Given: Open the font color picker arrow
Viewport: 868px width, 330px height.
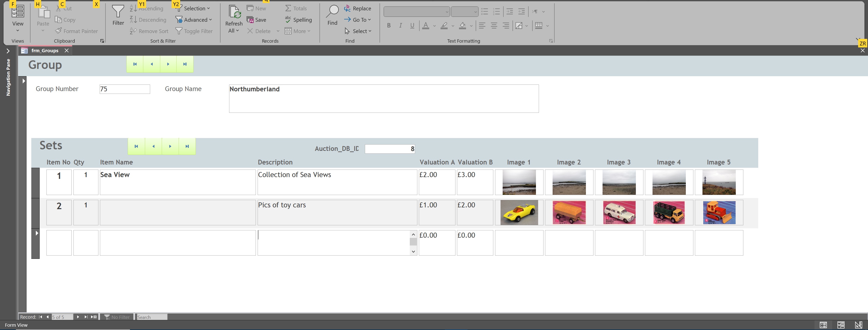Looking at the screenshot, I should click(434, 26).
